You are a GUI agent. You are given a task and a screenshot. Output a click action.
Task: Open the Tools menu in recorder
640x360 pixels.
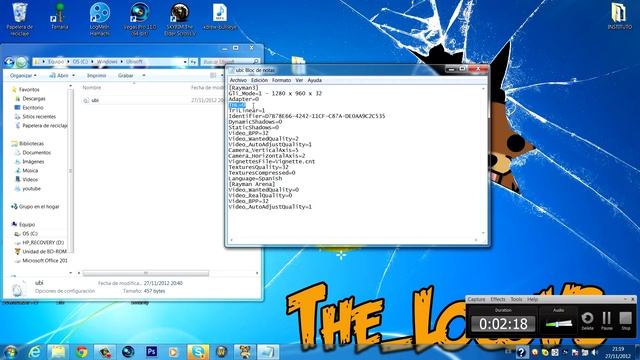pyautogui.click(x=516, y=299)
